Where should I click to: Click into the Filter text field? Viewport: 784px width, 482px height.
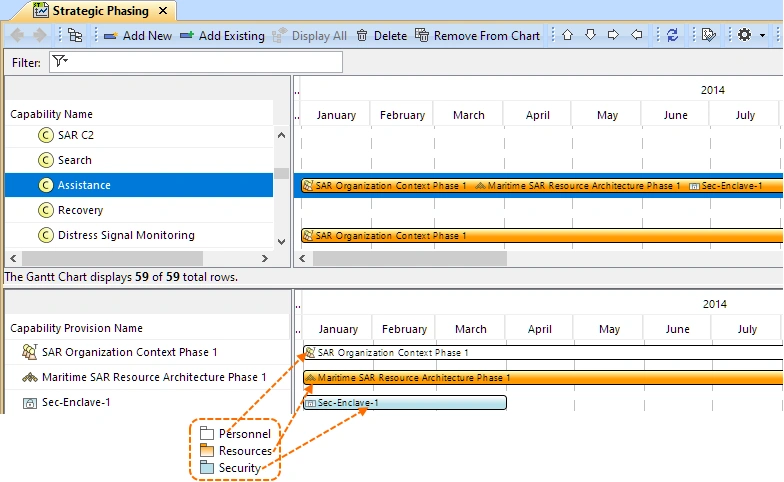(196, 62)
